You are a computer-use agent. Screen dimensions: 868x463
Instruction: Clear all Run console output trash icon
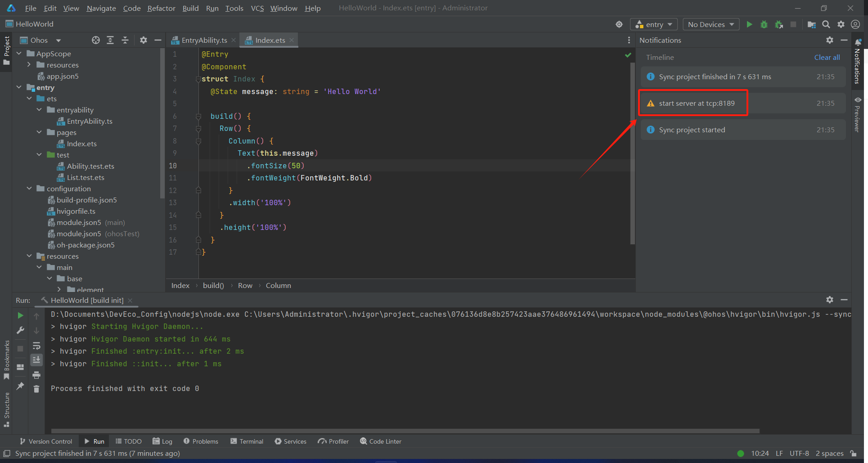36,389
